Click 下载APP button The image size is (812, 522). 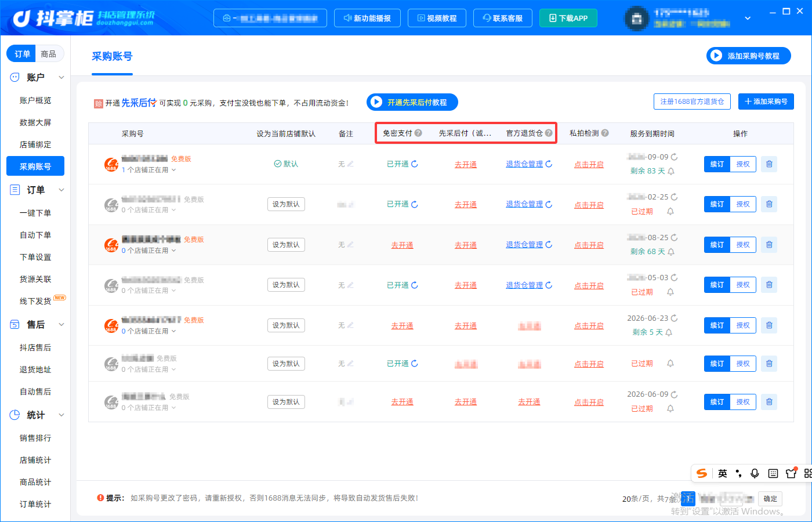pyautogui.click(x=568, y=18)
